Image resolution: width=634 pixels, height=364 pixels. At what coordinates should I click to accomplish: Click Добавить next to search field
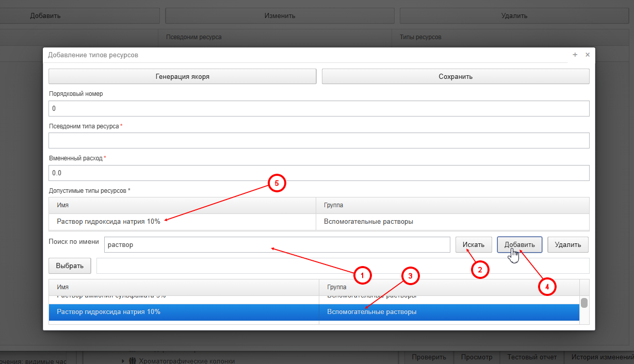(x=519, y=245)
